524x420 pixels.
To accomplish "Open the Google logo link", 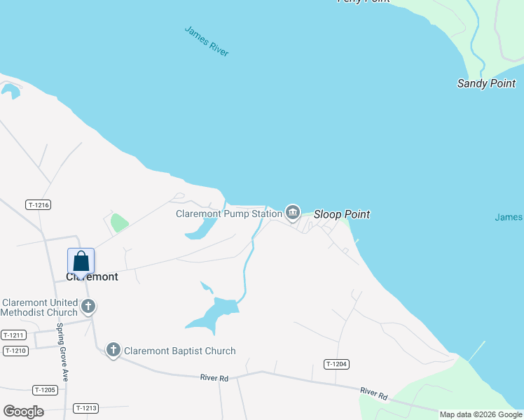I will (x=23, y=412).
